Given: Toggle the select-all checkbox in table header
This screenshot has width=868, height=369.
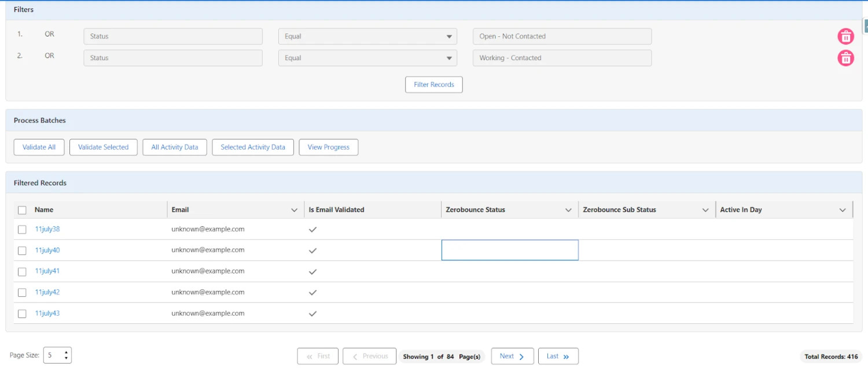Looking at the screenshot, I should (22, 210).
